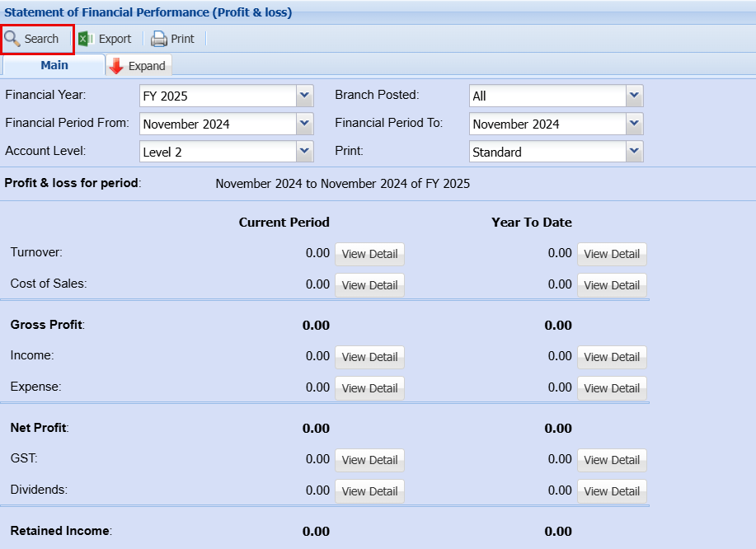
Task: Click the Excel Export icon
Action: [x=85, y=39]
